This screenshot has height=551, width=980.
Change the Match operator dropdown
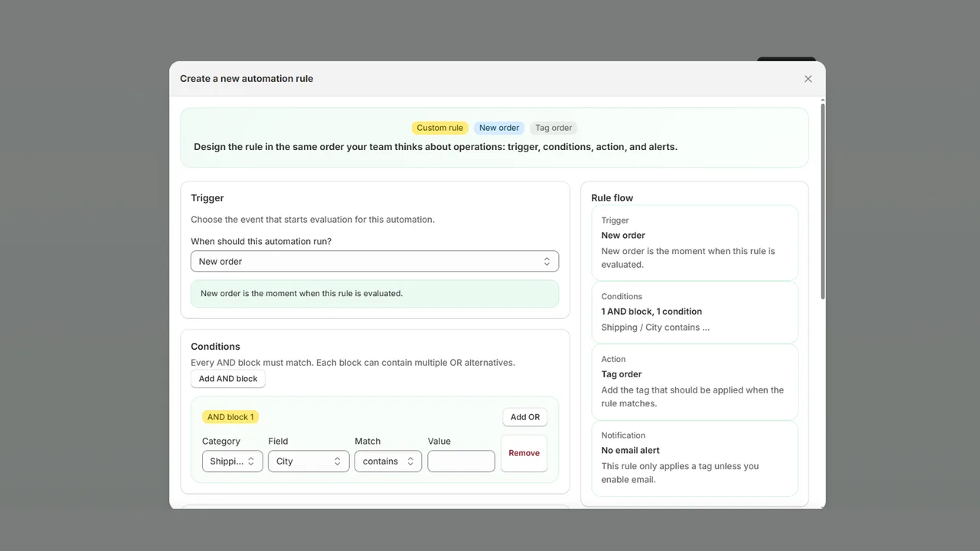(388, 461)
